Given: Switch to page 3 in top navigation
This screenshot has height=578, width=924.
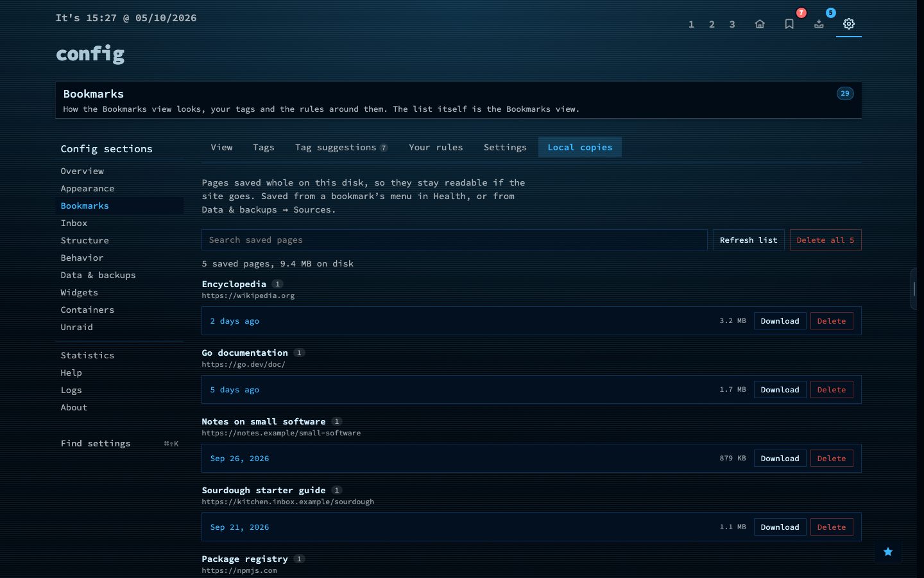Looking at the screenshot, I should [732, 24].
